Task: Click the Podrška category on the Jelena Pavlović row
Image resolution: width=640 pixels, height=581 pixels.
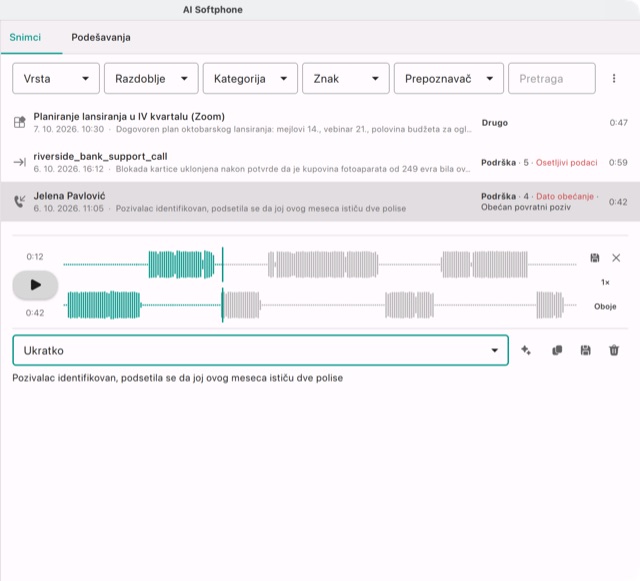Action: (498, 196)
